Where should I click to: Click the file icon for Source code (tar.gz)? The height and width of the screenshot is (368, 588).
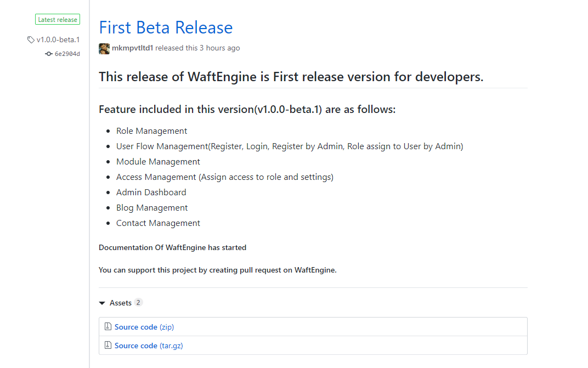[108, 346]
